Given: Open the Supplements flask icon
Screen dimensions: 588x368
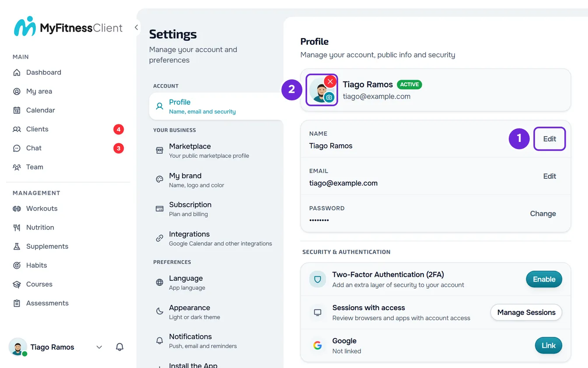Looking at the screenshot, I should click(x=17, y=246).
